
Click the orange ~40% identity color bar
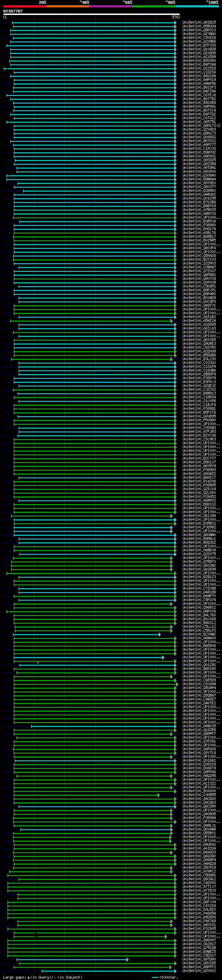coord(68,6)
